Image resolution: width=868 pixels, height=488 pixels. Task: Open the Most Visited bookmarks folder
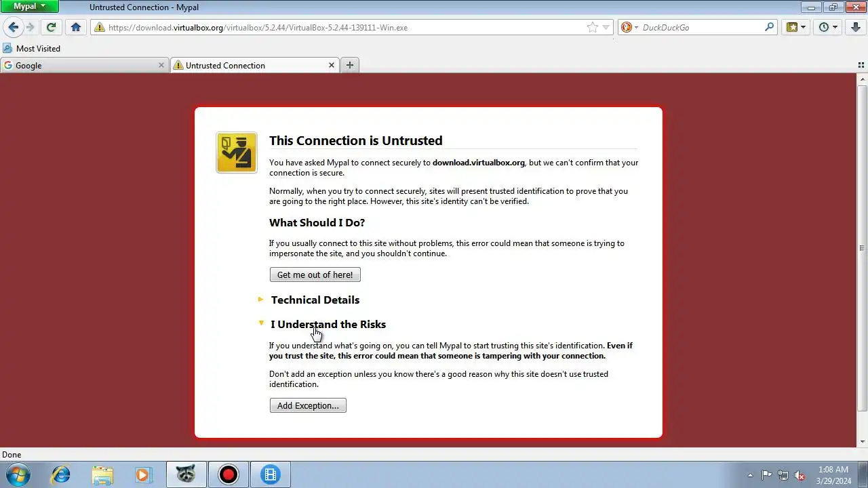click(32, 49)
